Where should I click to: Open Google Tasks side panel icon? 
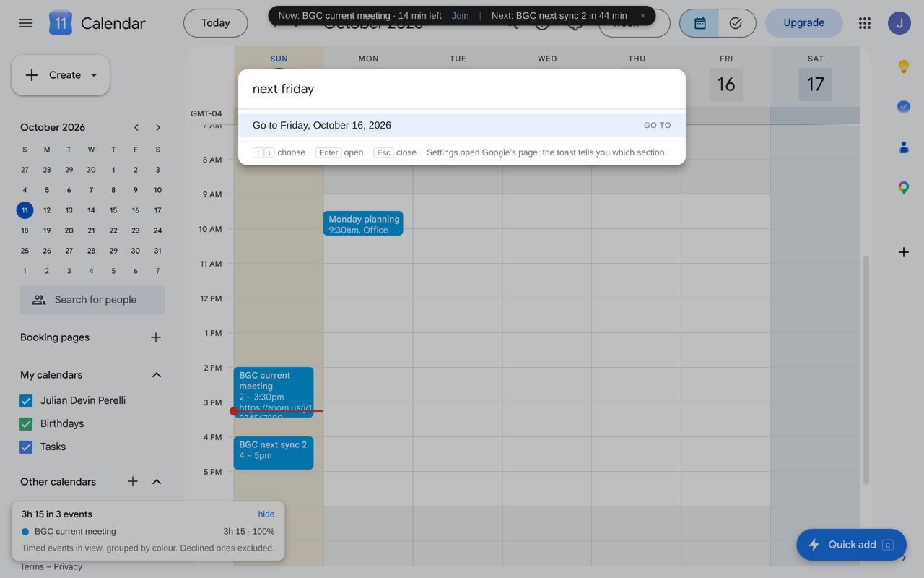point(903,107)
